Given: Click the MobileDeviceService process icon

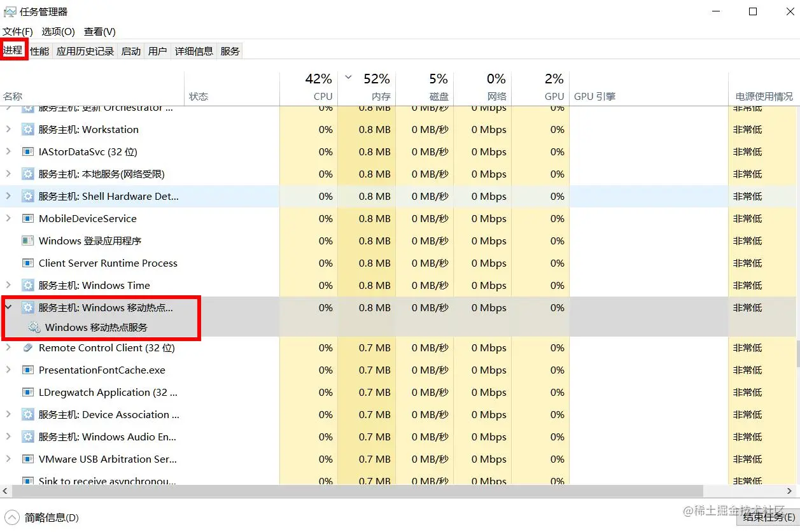Looking at the screenshot, I should 28,218.
